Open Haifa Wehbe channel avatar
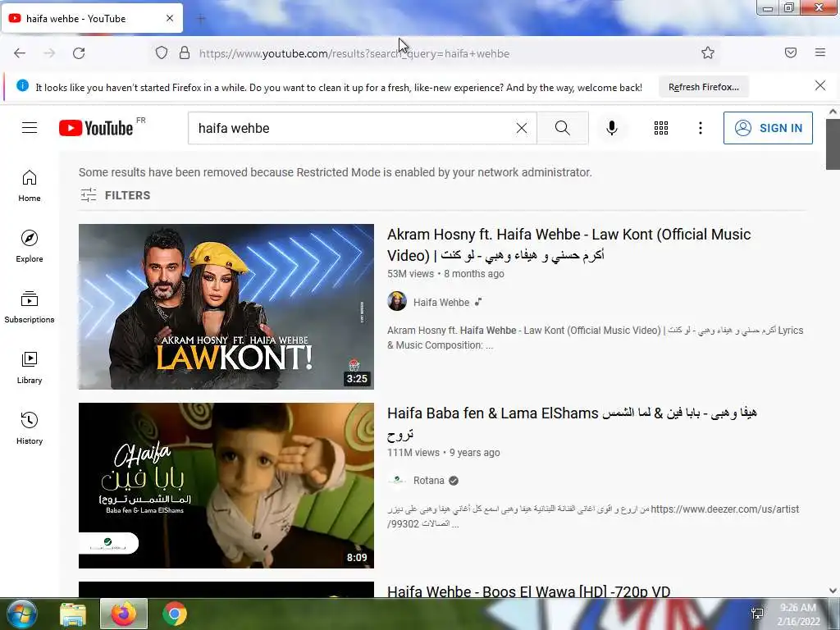 pos(397,302)
